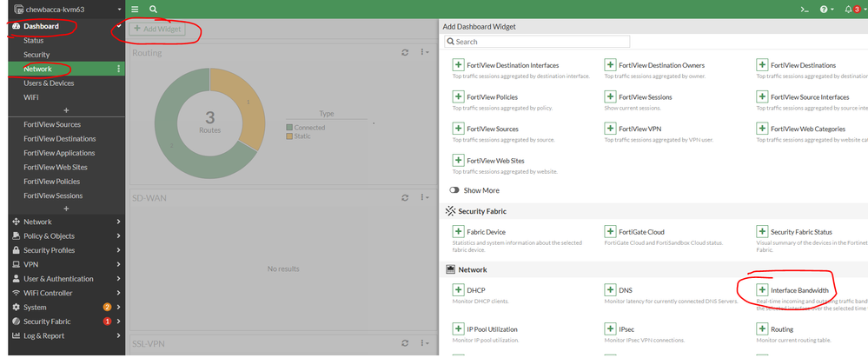Open SSL-VPN widget options menu
Screen dimensions: 868x358
click(425, 343)
